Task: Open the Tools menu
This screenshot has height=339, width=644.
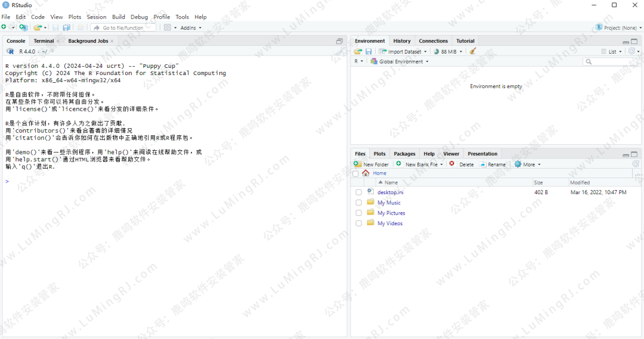Action: click(x=182, y=17)
